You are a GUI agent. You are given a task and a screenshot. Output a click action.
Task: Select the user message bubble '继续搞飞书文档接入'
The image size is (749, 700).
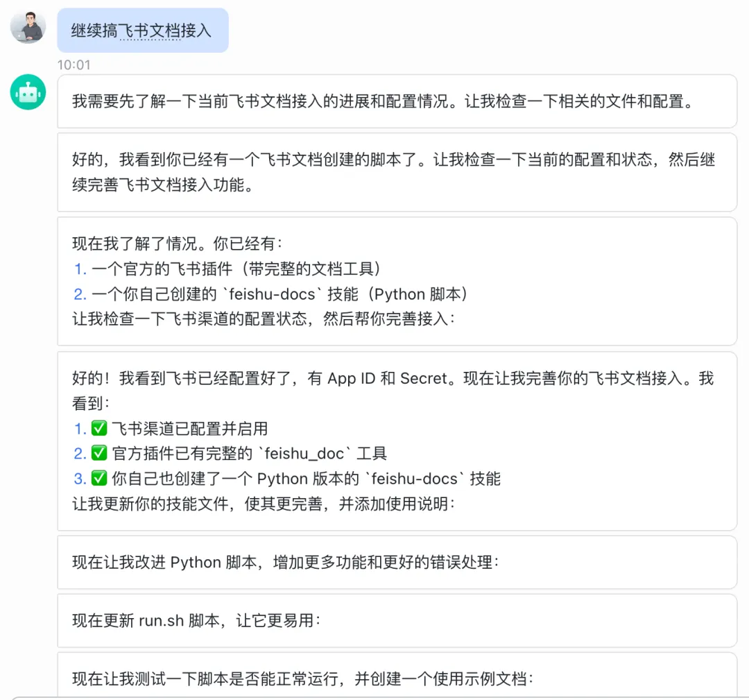tap(143, 31)
